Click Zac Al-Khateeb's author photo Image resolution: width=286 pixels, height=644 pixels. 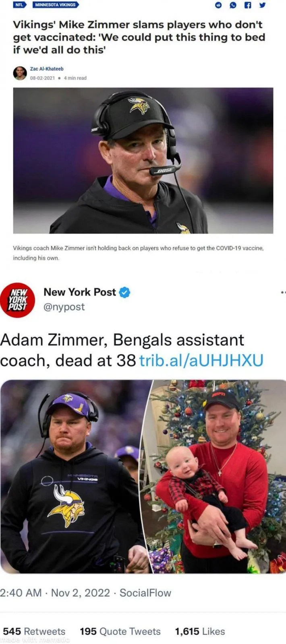click(x=20, y=73)
